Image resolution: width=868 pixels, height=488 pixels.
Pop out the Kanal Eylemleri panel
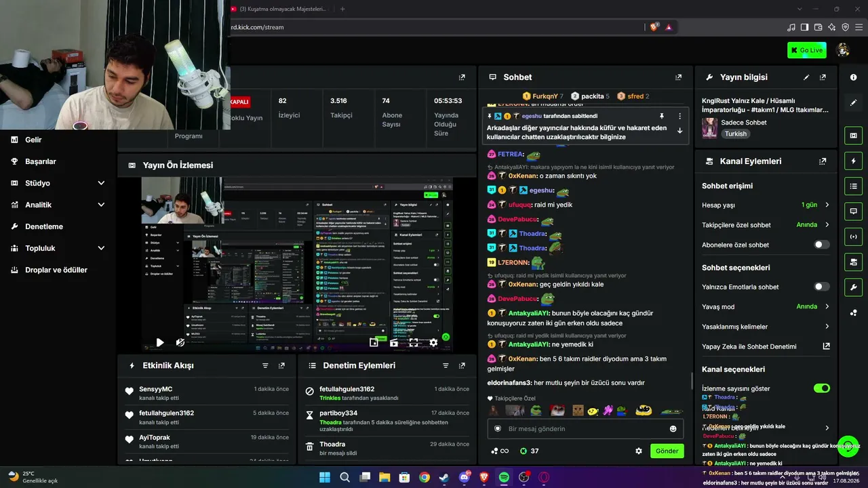point(823,161)
